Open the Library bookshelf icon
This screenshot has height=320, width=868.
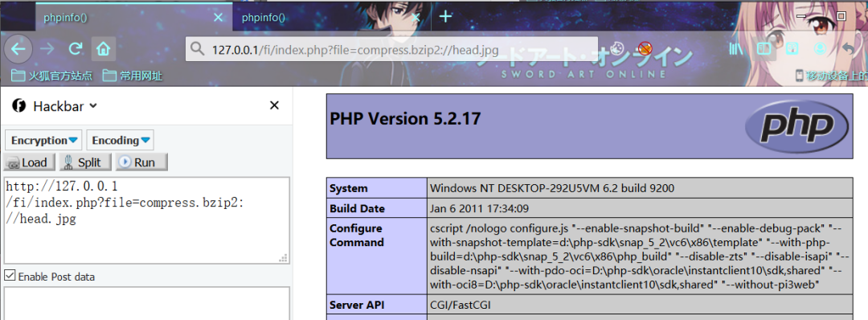click(735, 49)
